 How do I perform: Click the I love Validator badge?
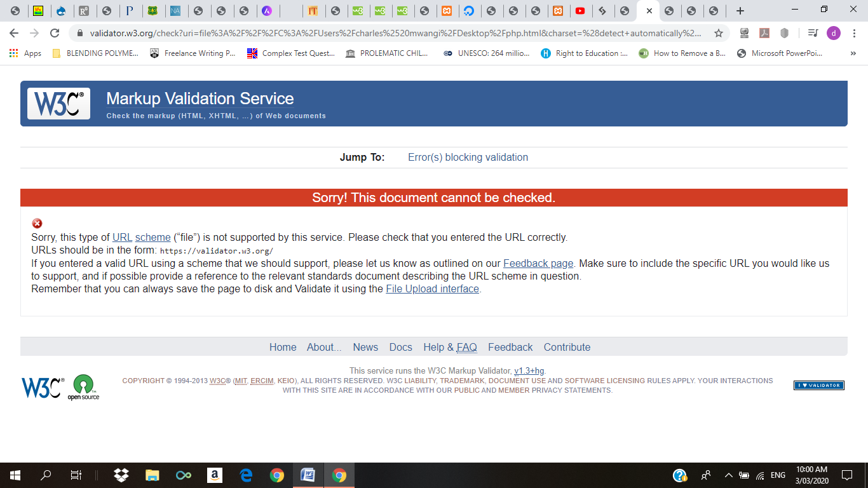coord(818,385)
